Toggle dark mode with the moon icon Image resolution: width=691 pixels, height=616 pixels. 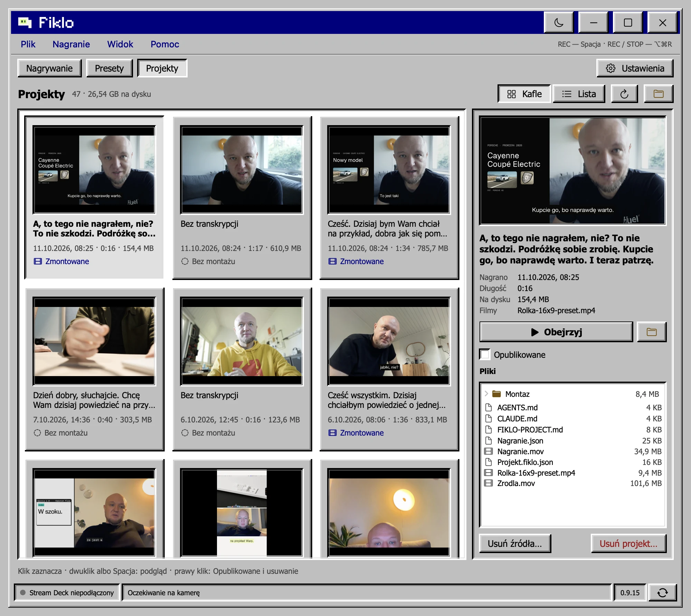click(558, 23)
